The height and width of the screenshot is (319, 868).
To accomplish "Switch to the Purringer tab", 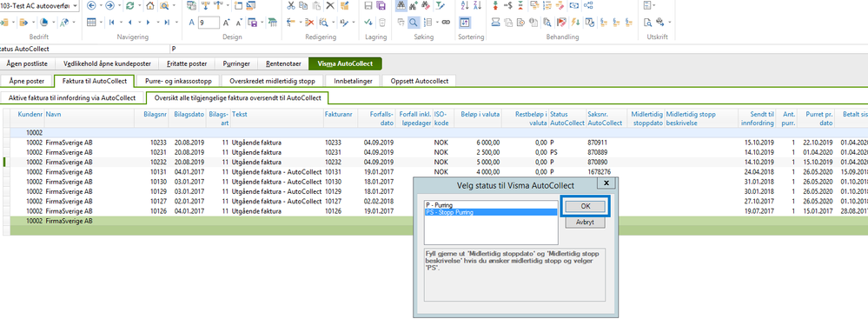I will click(x=237, y=63).
